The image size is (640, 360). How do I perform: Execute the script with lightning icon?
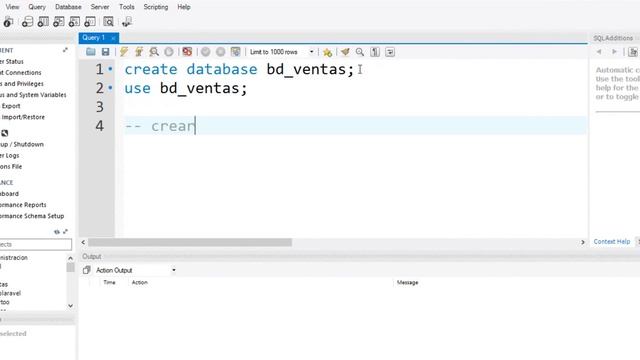pos(124,52)
